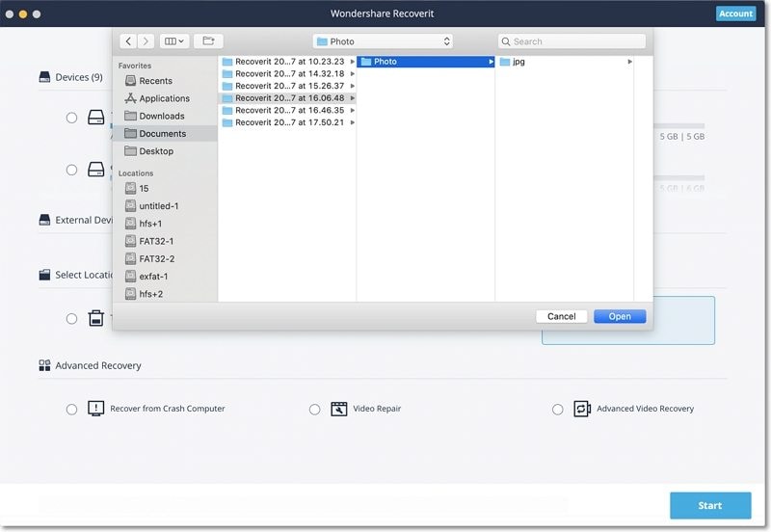Click Recover from Crash Computer label
Viewport: 771px width, 532px height.
pyautogui.click(x=168, y=409)
